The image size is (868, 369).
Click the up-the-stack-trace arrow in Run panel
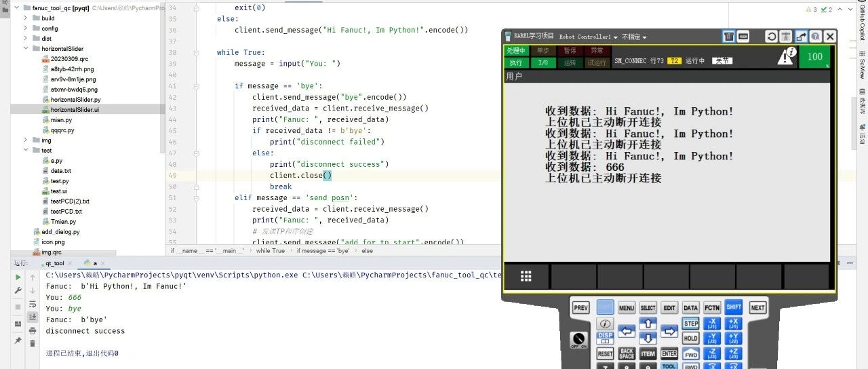(33, 277)
